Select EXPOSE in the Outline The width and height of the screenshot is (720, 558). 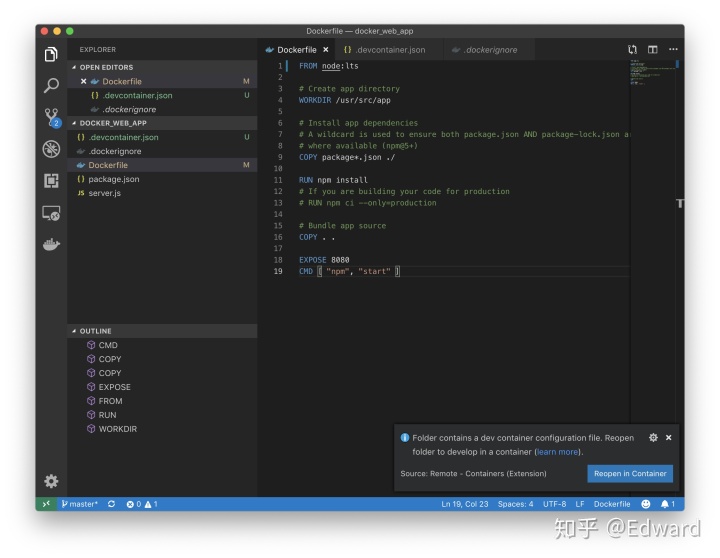tap(163, 387)
